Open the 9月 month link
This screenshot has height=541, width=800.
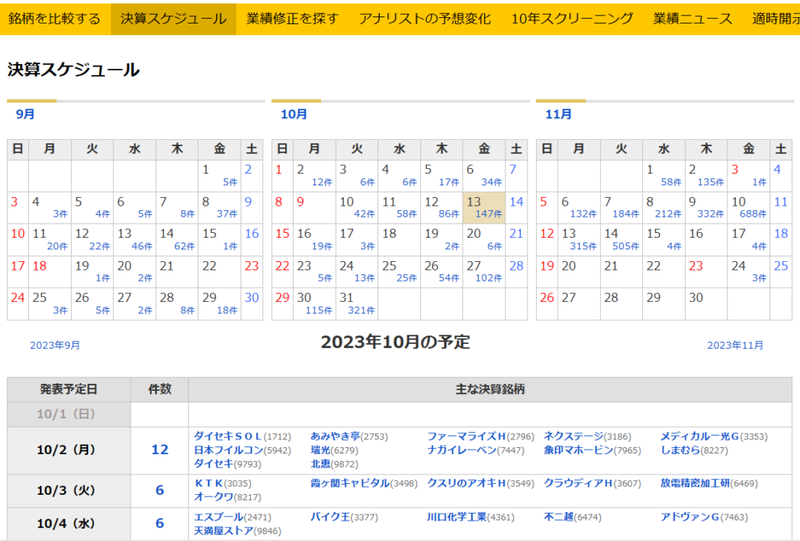point(25,114)
